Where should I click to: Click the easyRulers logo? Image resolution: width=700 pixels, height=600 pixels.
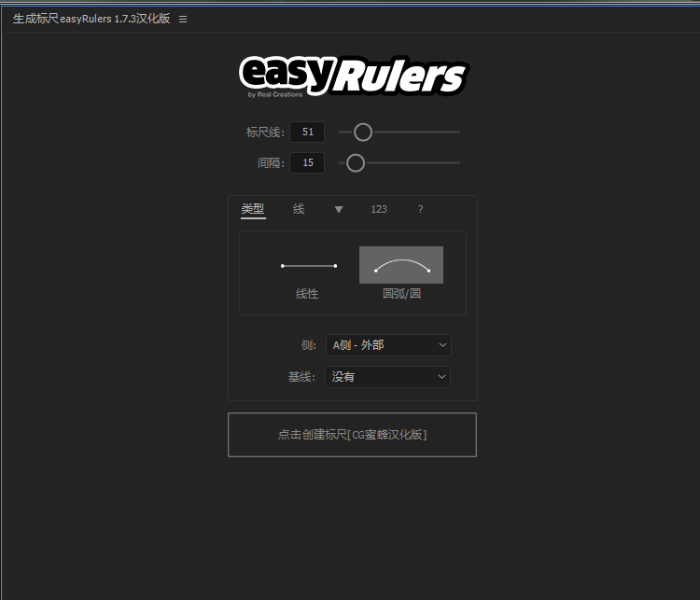(353, 76)
